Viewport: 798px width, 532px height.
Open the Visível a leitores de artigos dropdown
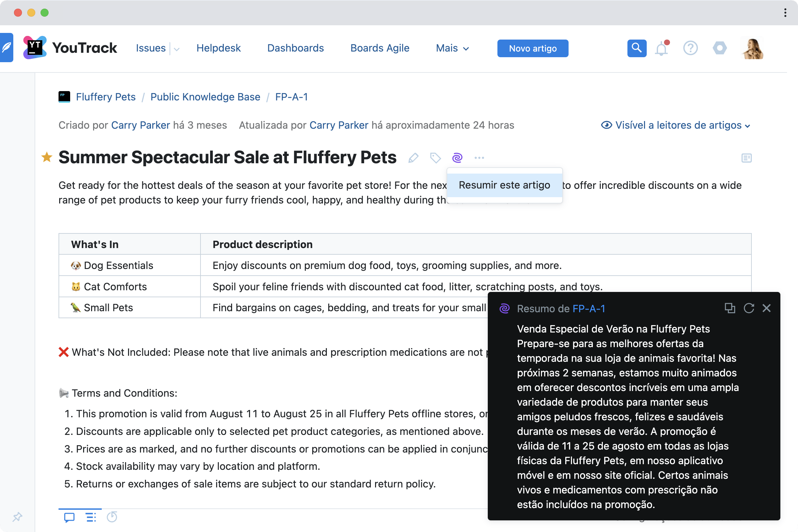point(676,126)
